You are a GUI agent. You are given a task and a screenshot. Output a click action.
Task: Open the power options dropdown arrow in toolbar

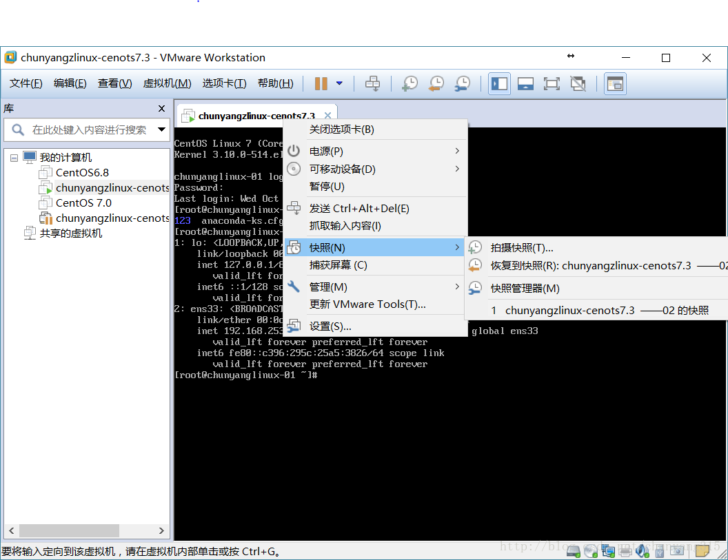tap(339, 83)
